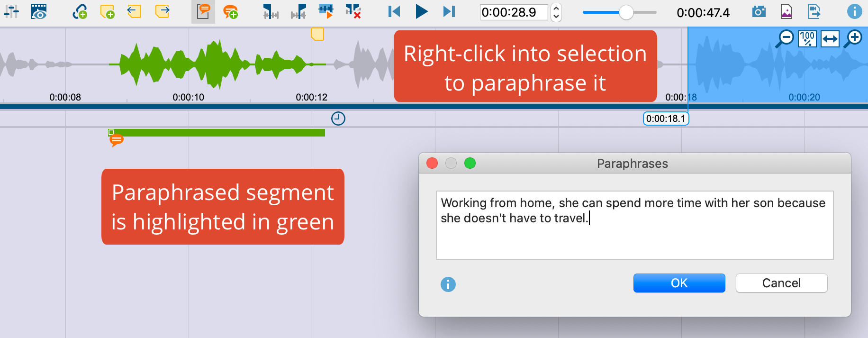Confirm the paraphrase with OK
The image size is (868, 338).
click(x=679, y=283)
